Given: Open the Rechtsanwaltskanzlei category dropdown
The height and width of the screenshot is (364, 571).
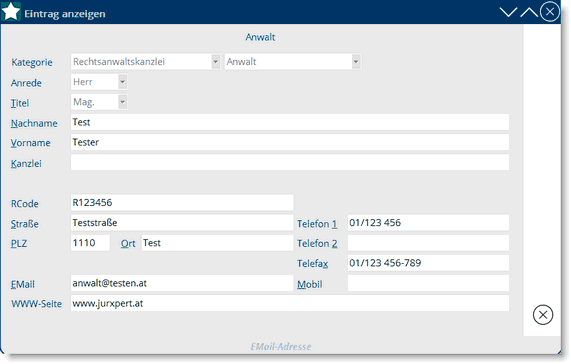Looking at the screenshot, I should tap(216, 62).
